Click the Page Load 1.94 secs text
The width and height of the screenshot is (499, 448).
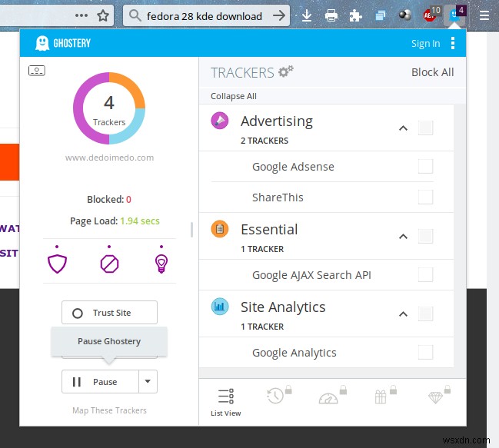(x=115, y=221)
